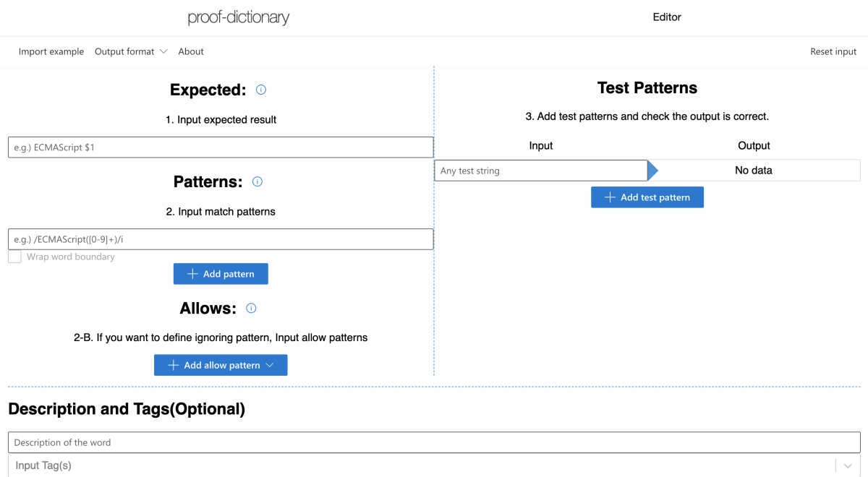Open the About menu item

click(191, 51)
